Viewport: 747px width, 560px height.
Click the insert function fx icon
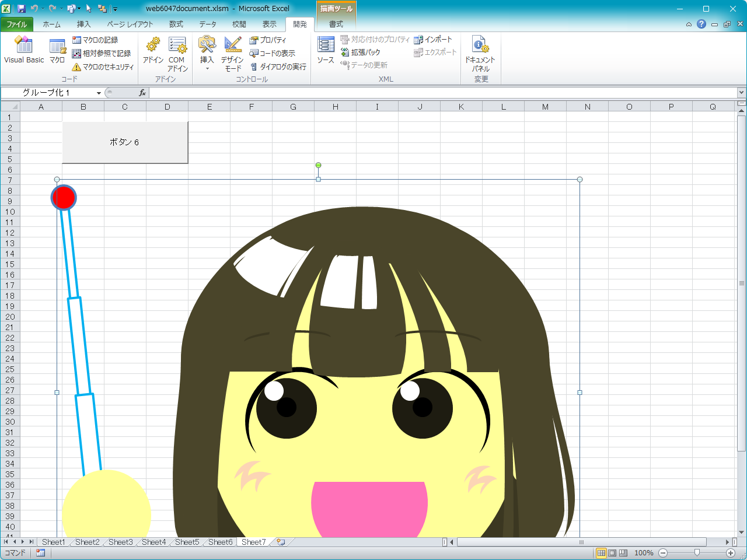coord(142,93)
